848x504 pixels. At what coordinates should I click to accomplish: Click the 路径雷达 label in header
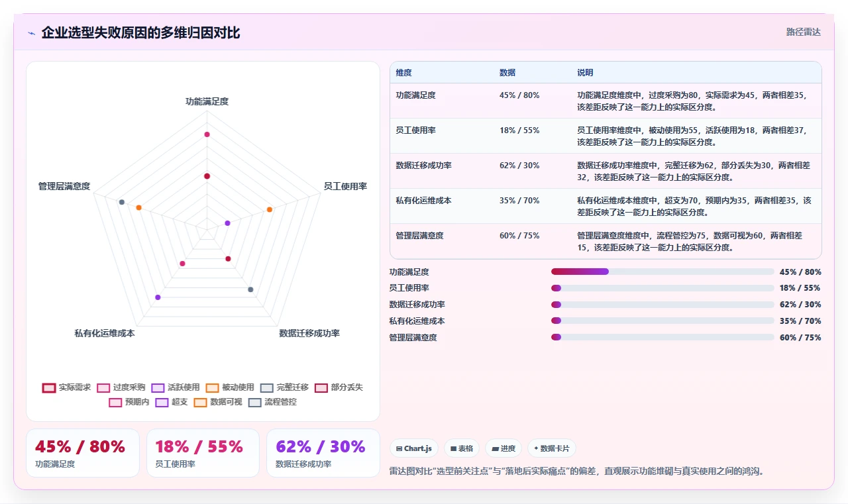click(804, 32)
